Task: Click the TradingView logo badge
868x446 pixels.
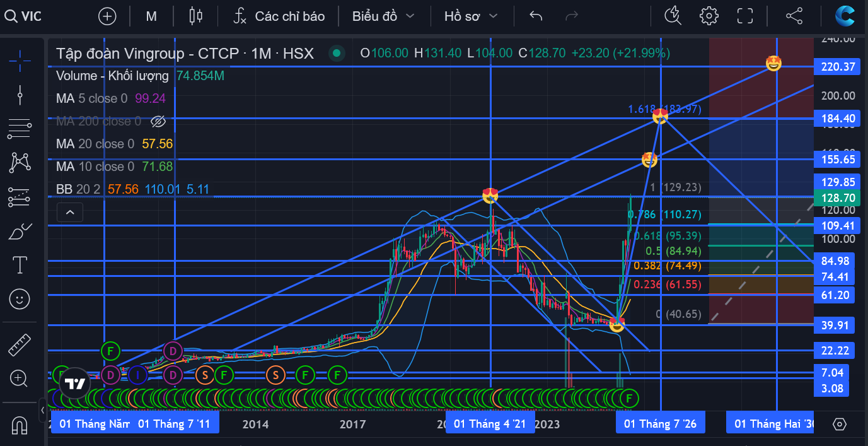Action: pyautogui.click(x=75, y=384)
